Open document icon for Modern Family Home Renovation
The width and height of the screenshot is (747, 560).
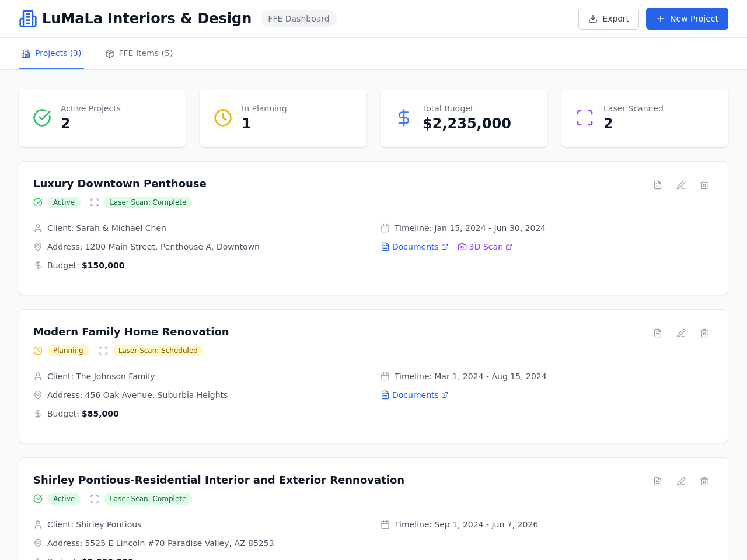[658, 333]
